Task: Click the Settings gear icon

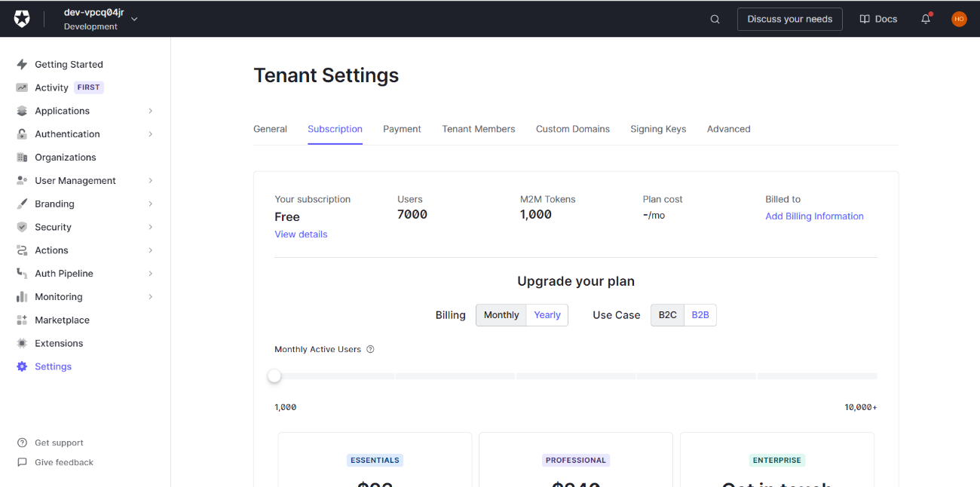Action: (x=22, y=366)
